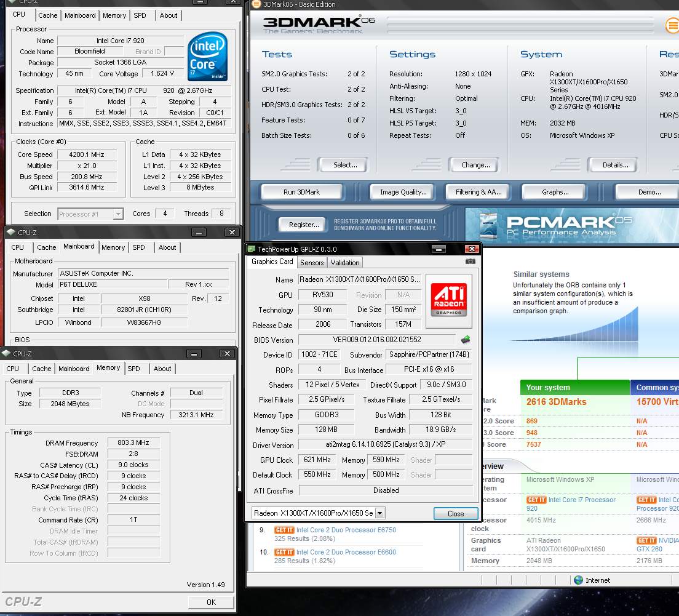Open Intel Core 2 Duo Processor E6600 link

pos(346,552)
